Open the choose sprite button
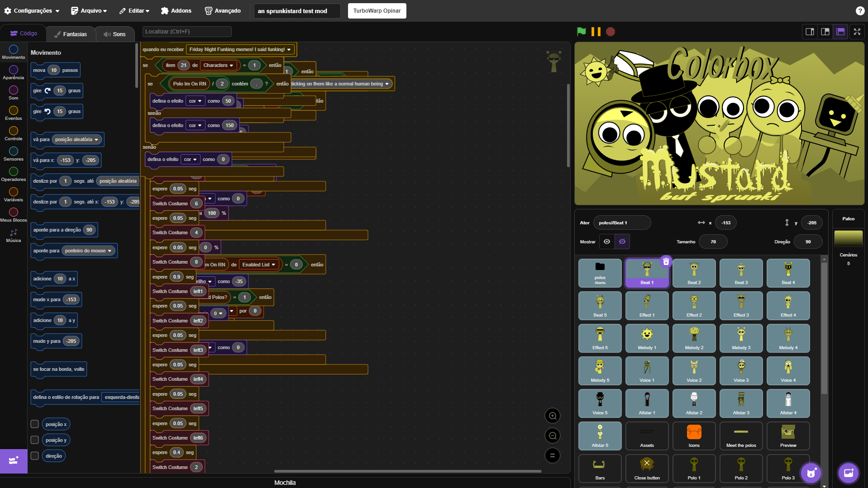The width and height of the screenshot is (868, 488). 811,473
